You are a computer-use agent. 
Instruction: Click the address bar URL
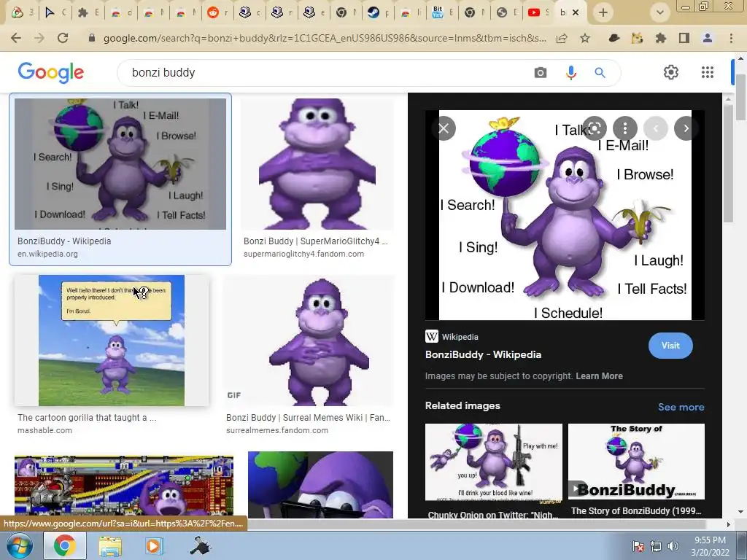point(324,38)
